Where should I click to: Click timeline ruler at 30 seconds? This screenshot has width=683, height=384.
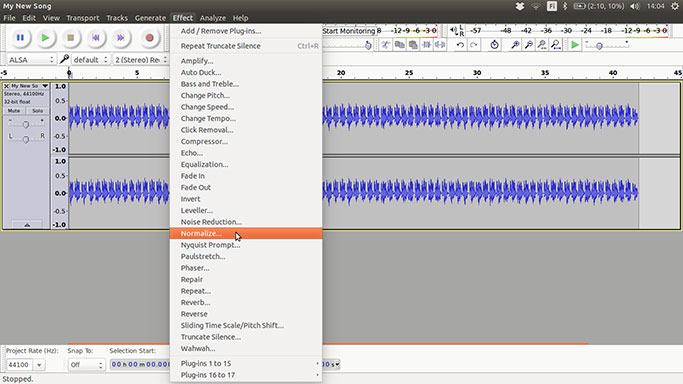tap(477, 73)
